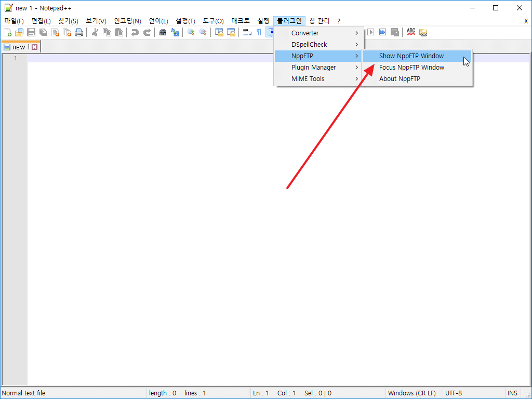Screen dimensions: 532x399
Task: Open the 도구(O) menu
Action: click(213, 21)
